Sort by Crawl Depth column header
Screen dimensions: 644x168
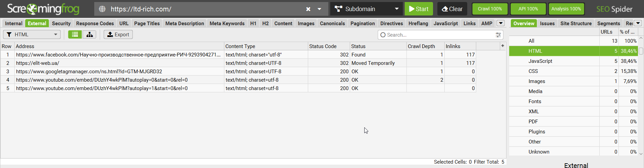(x=425, y=46)
